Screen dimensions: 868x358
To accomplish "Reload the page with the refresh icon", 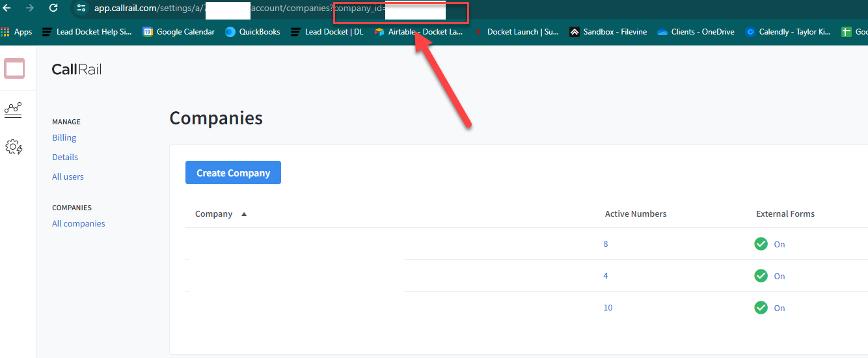I will [x=53, y=8].
